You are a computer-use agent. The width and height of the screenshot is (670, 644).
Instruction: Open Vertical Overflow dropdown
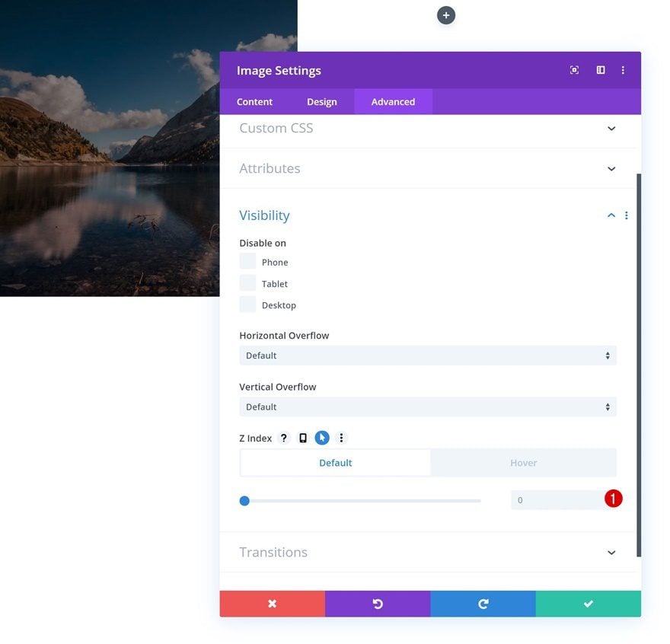[428, 406]
